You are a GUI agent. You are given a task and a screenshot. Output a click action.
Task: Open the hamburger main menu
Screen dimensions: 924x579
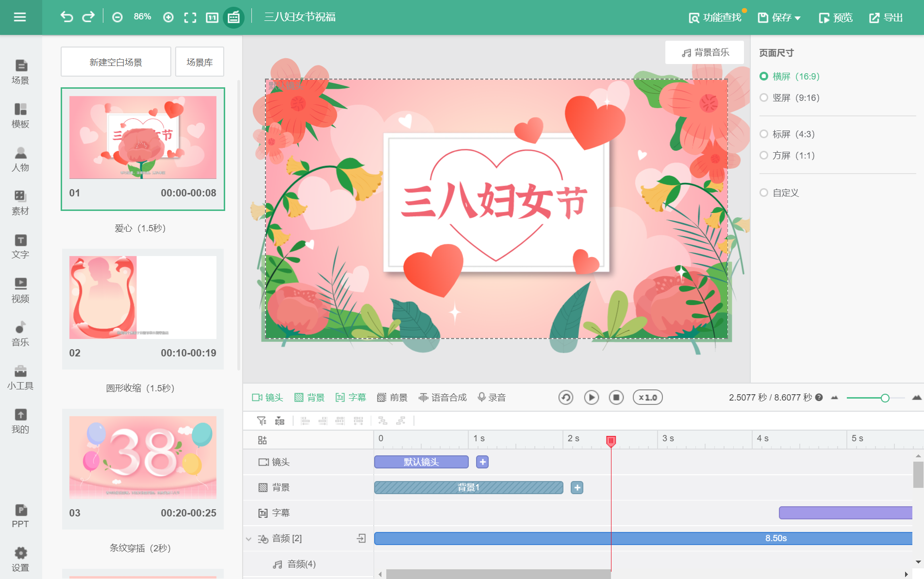(20, 17)
